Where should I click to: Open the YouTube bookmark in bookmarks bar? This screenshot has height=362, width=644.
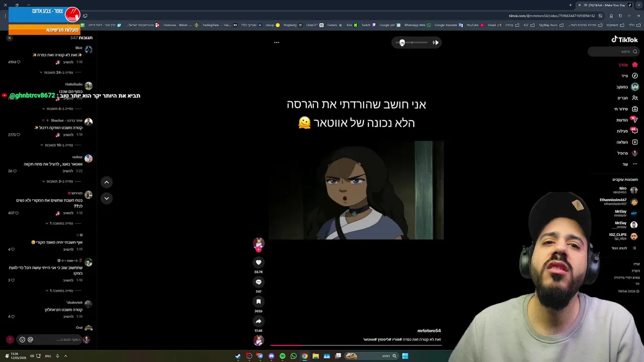click(475, 25)
